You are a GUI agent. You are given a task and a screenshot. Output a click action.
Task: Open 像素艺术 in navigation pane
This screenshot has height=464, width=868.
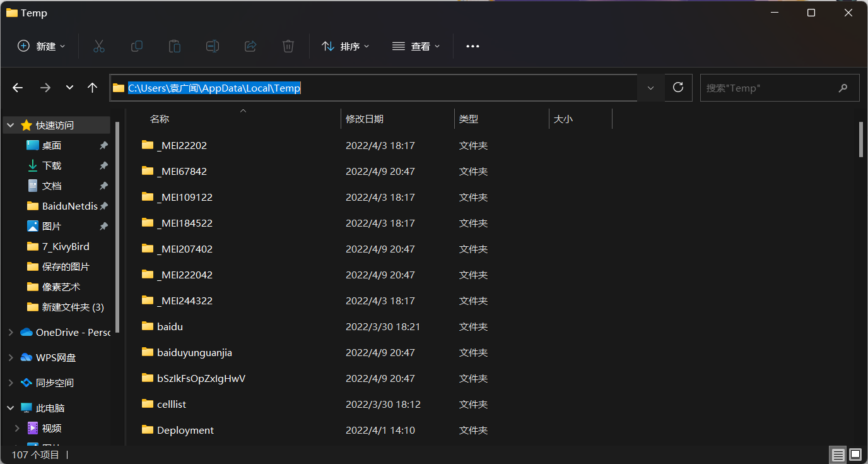[x=61, y=287]
